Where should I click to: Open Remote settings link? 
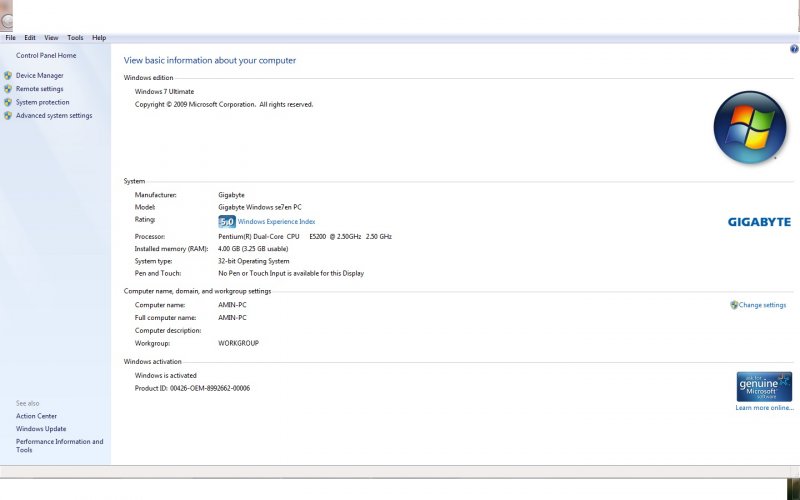pos(40,89)
